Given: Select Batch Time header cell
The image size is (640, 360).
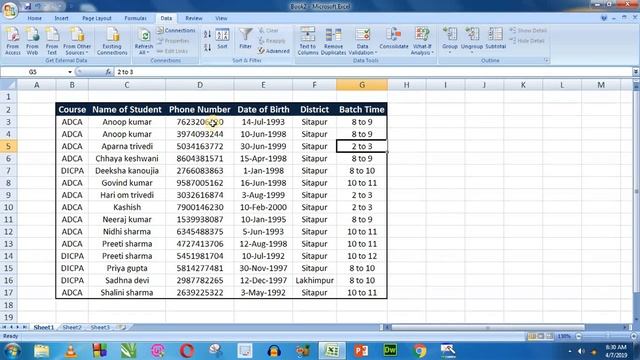Looking at the screenshot, I should click(x=362, y=109).
